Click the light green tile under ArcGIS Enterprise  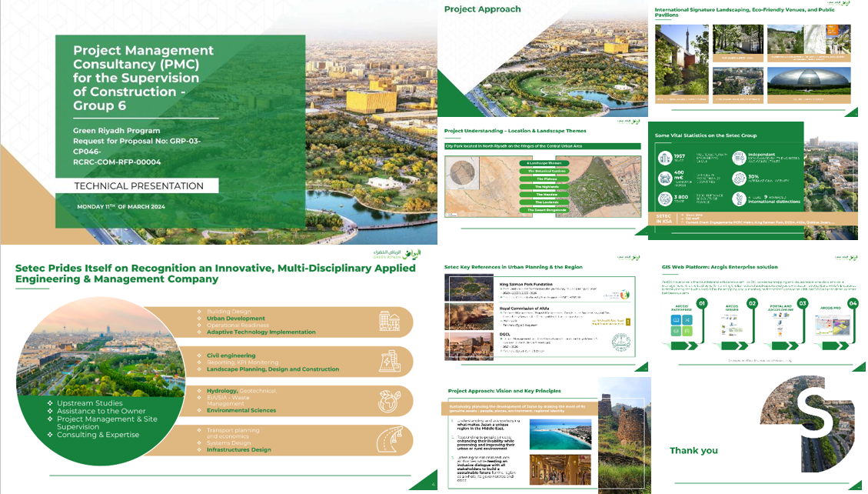pyautogui.click(x=687, y=331)
